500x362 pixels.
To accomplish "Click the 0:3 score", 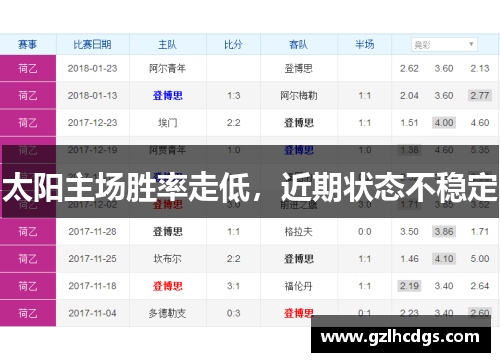I will click(233, 313).
